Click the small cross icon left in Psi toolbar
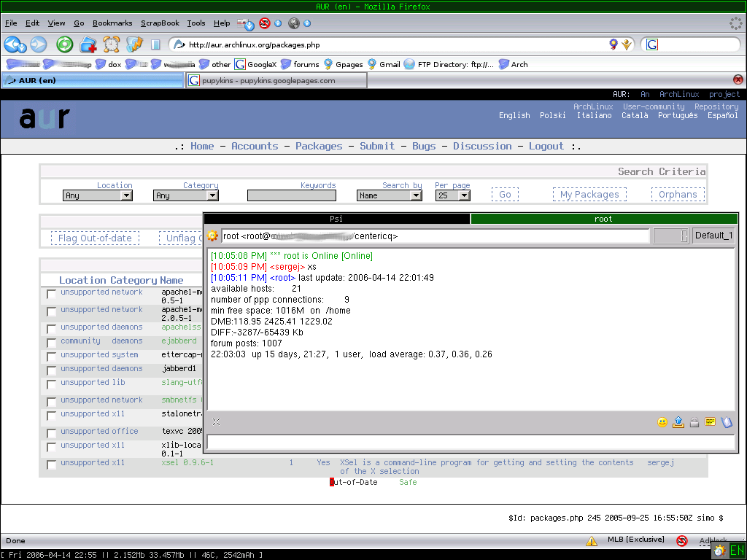The height and width of the screenshot is (560, 747). (216, 422)
